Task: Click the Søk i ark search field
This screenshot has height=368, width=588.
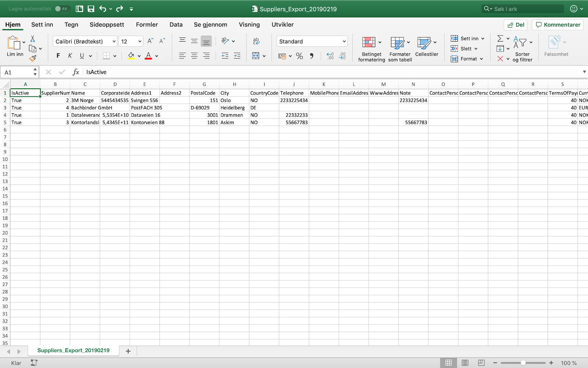Action: [523, 9]
